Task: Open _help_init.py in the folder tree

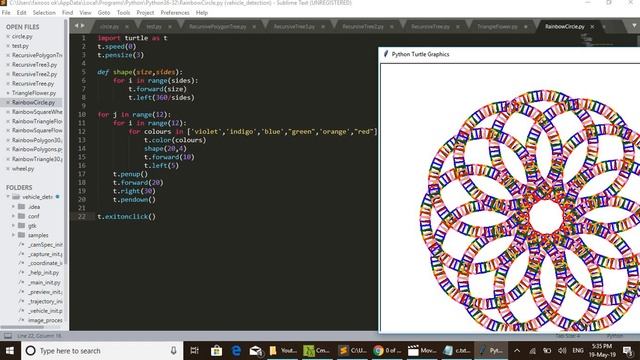Action: 44,273
